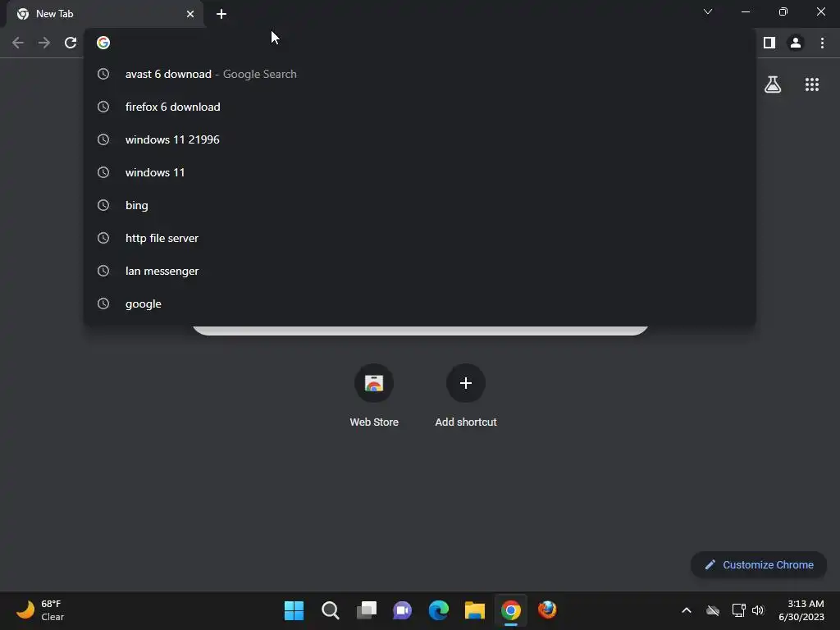Image resolution: width=840 pixels, height=630 pixels.
Task: Open the Chrome Labs flask icon
Action: coord(773,84)
